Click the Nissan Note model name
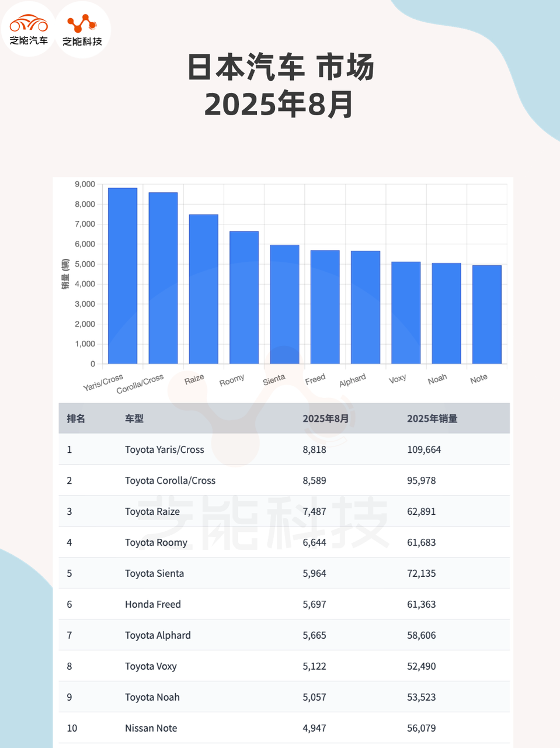The height and width of the screenshot is (748, 560). click(x=151, y=728)
